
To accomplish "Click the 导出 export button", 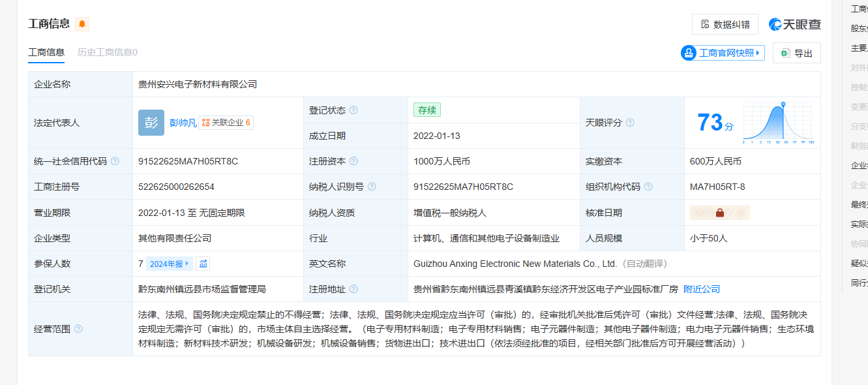I will 796,53.
